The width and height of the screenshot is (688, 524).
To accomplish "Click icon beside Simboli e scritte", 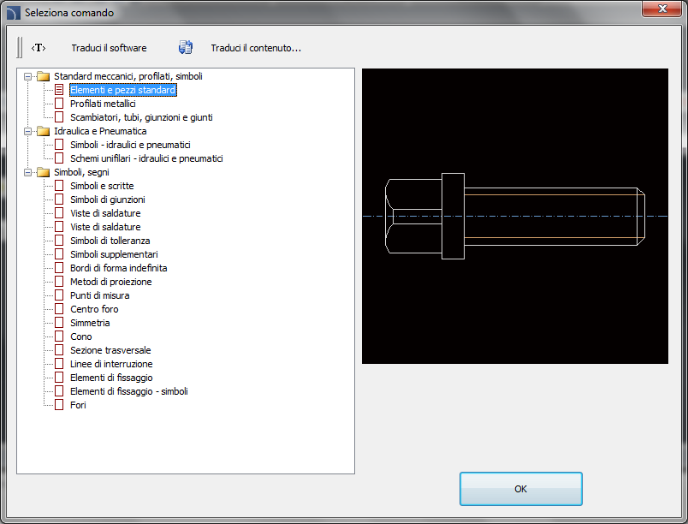I will pyautogui.click(x=59, y=186).
